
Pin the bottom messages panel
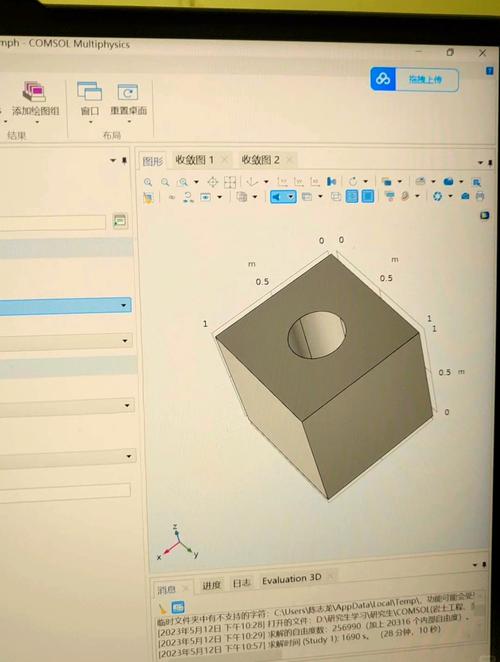[x=484, y=564]
